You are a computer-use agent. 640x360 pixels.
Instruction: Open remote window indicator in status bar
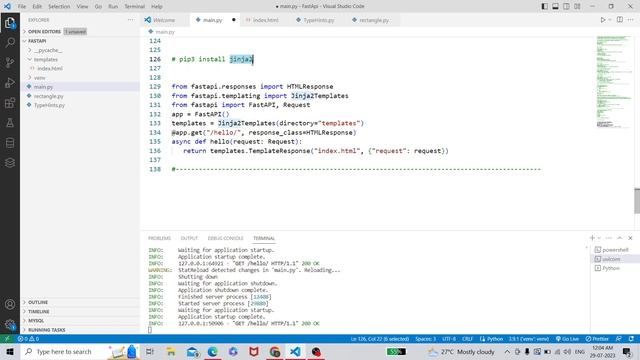(x=7, y=339)
